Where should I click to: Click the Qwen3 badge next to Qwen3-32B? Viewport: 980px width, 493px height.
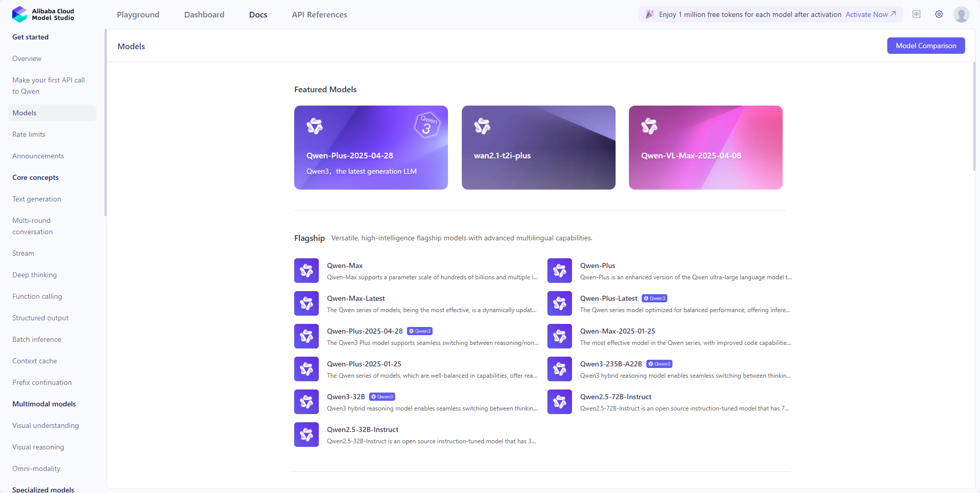click(382, 397)
